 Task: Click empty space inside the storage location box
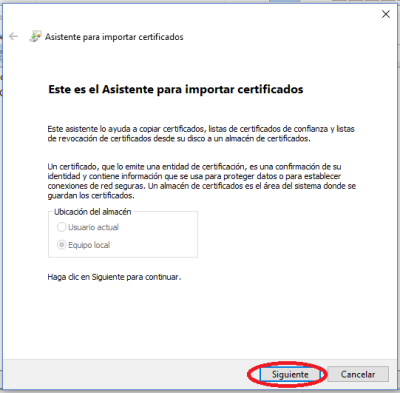tap(157, 237)
